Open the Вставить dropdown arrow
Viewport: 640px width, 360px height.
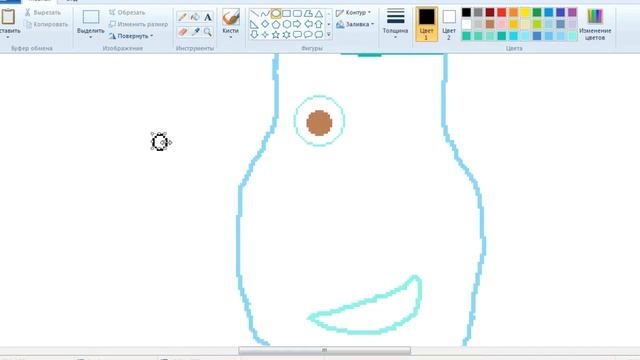[8, 38]
